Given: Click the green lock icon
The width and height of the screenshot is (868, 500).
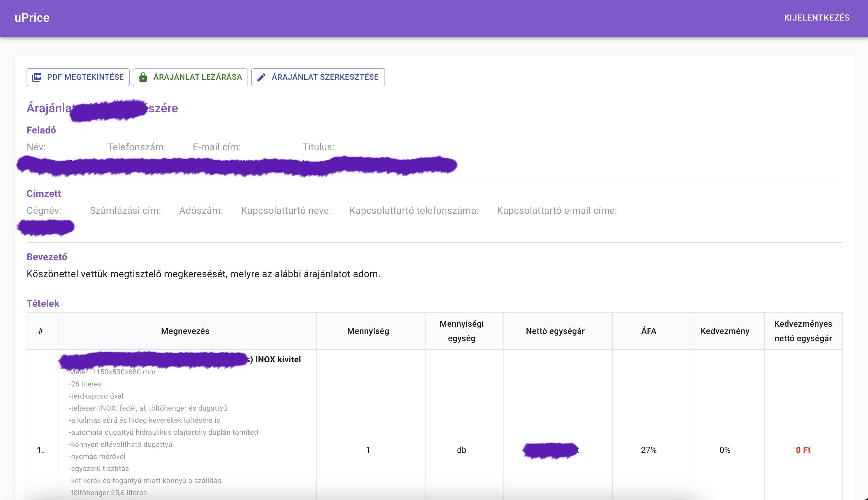Looking at the screenshot, I should pos(143,77).
